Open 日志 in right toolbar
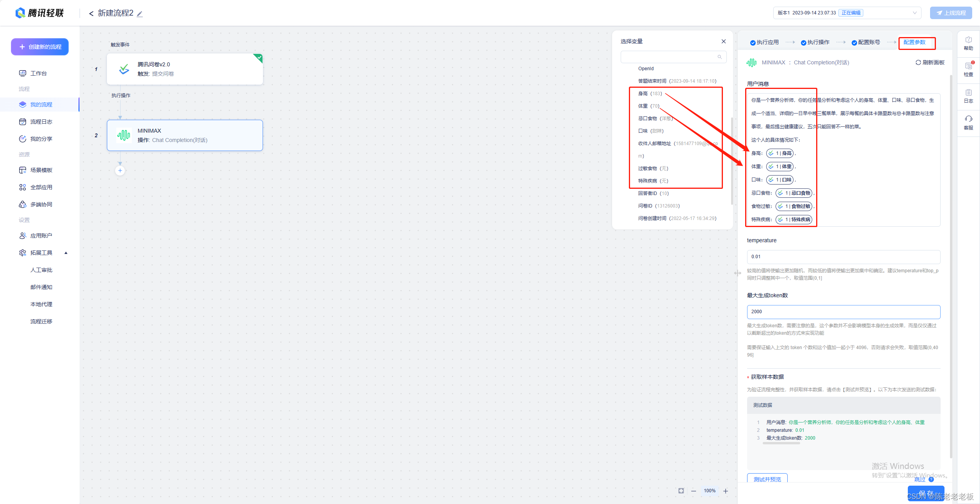The image size is (980, 504). [x=968, y=96]
